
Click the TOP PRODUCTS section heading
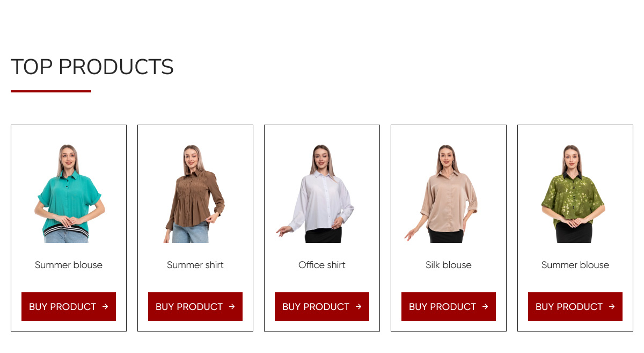tap(92, 67)
